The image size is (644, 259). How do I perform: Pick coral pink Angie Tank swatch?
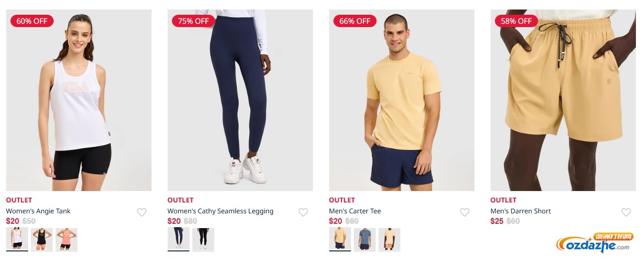pyautogui.click(x=66, y=239)
